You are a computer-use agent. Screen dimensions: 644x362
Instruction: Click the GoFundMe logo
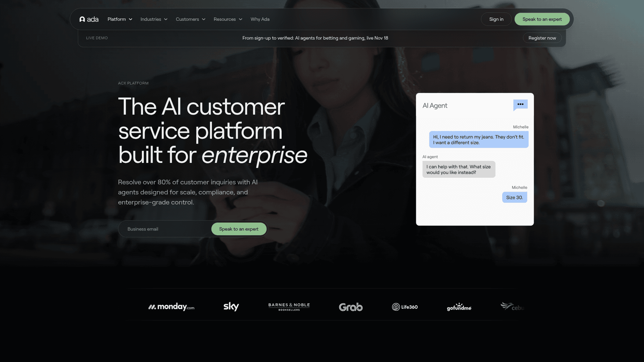(x=459, y=306)
